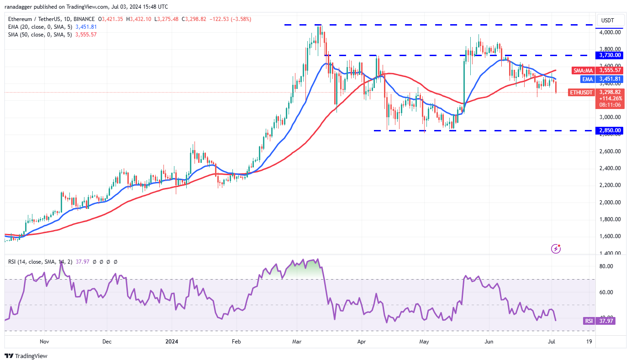
Task: Click the TradingView wordmark text
Action: [32, 356]
